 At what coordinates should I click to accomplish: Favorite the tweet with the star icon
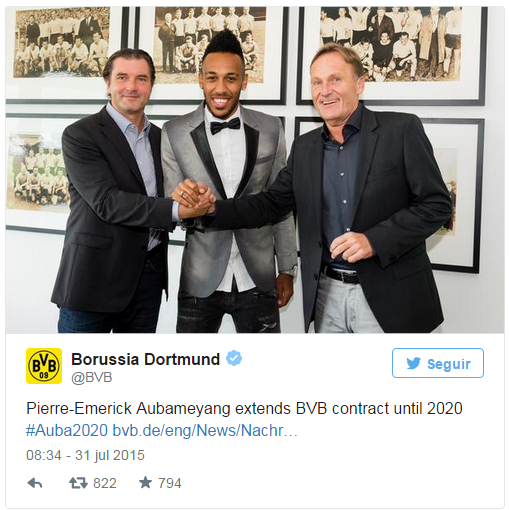(x=145, y=482)
